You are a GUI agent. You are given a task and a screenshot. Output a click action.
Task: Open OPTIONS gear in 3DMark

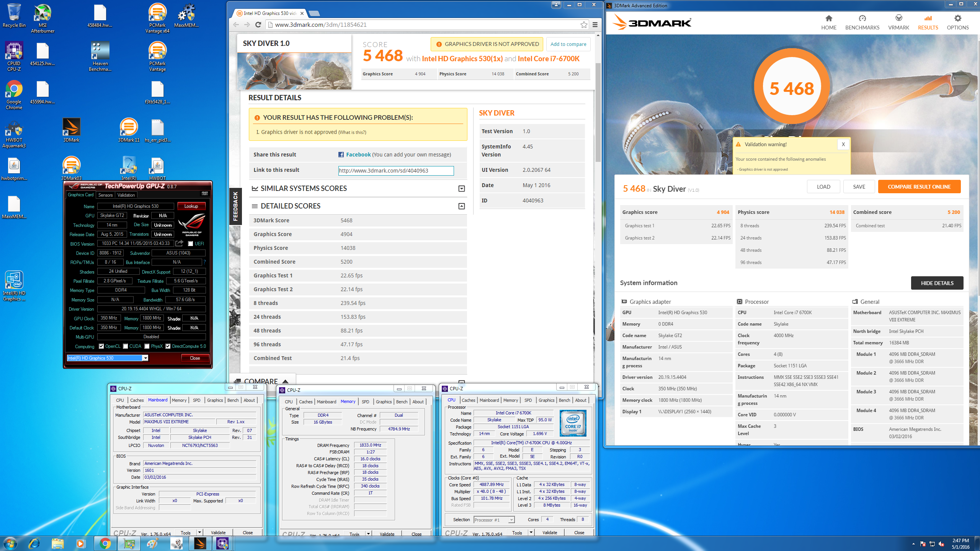[957, 22]
